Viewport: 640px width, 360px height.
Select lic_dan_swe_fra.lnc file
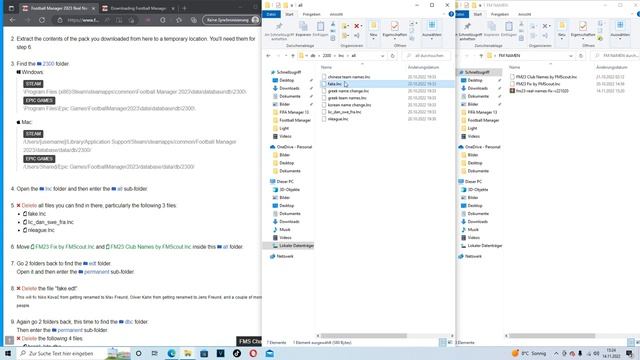[x=344, y=112]
